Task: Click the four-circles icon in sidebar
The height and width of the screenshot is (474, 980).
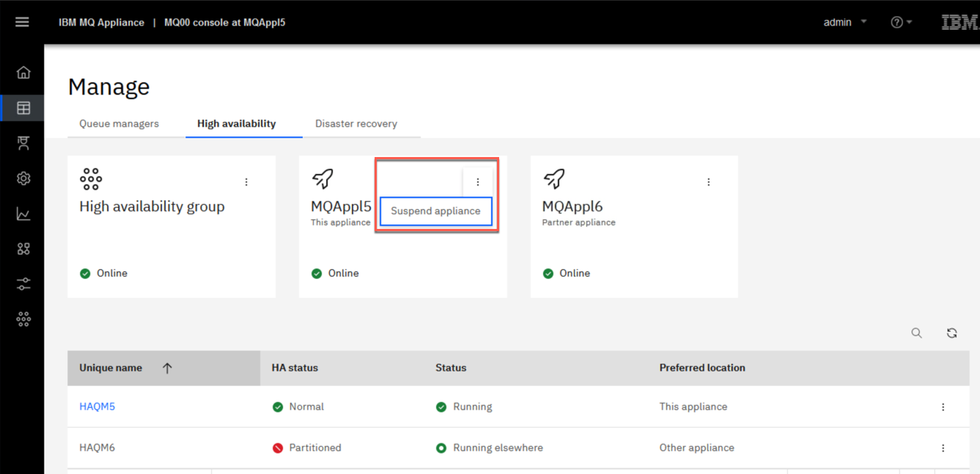Action: (x=23, y=249)
